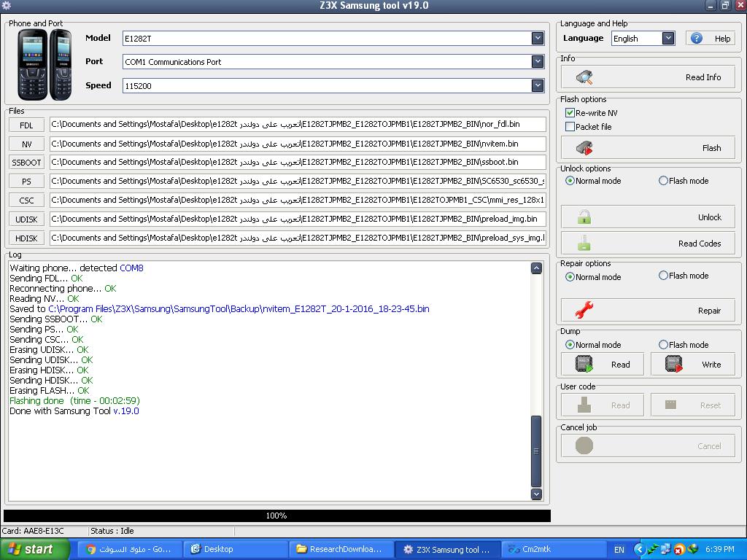Click the SSBOOT file button

[x=26, y=163]
